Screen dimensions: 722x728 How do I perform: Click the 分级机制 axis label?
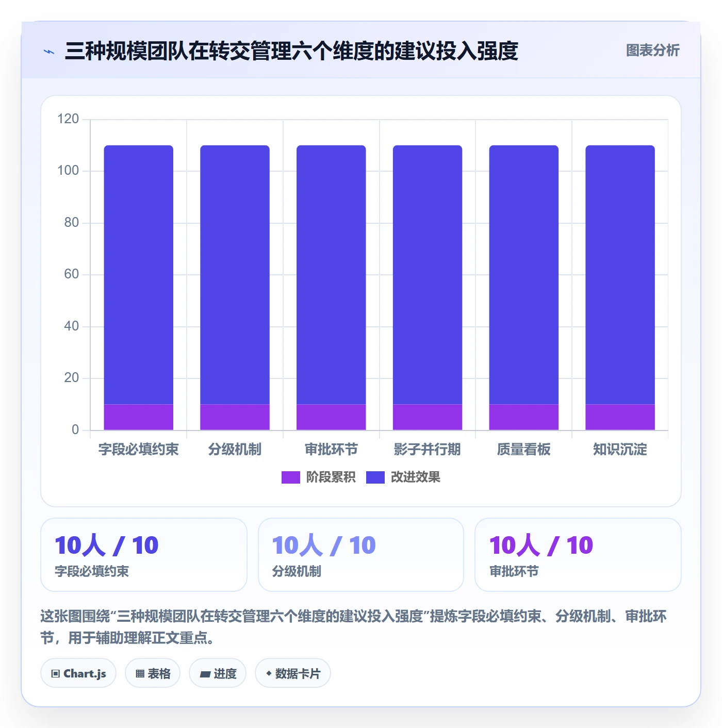point(235,450)
